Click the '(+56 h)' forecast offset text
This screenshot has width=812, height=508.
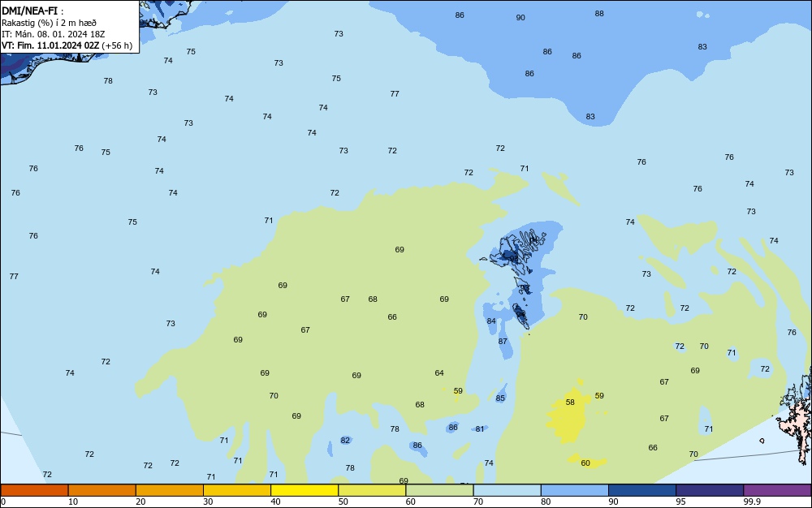pyautogui.click(x=117, y=45)
